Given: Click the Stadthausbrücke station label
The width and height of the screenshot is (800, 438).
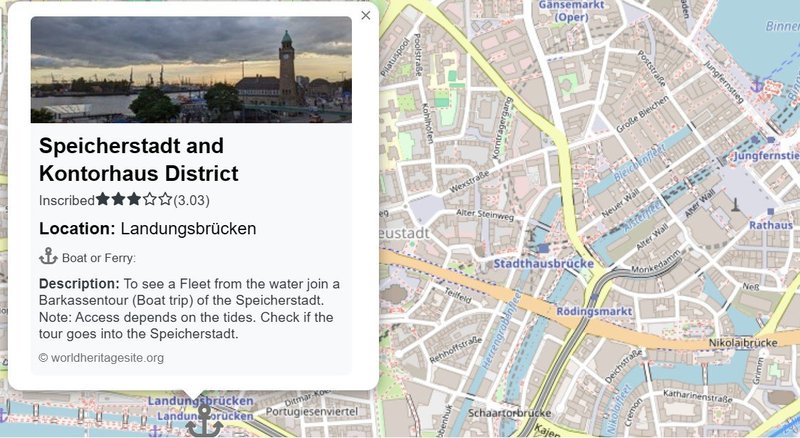Looking at the screenshot, I should [x=543, y=263].
